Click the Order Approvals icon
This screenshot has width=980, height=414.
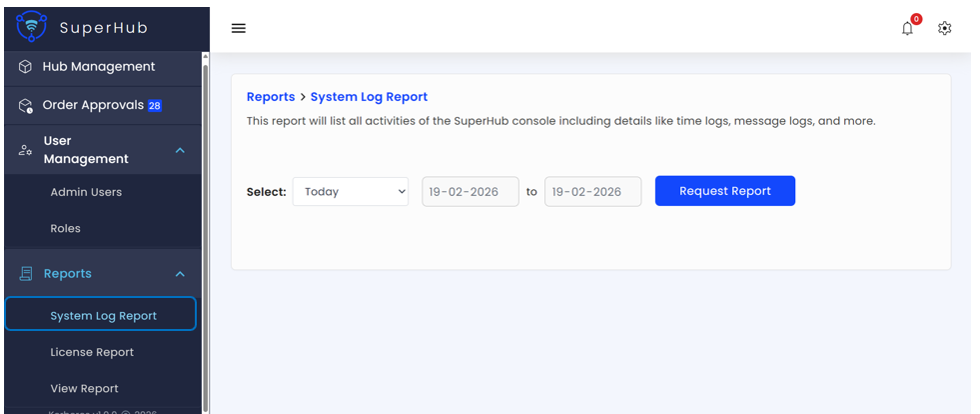tap(26, 105)
